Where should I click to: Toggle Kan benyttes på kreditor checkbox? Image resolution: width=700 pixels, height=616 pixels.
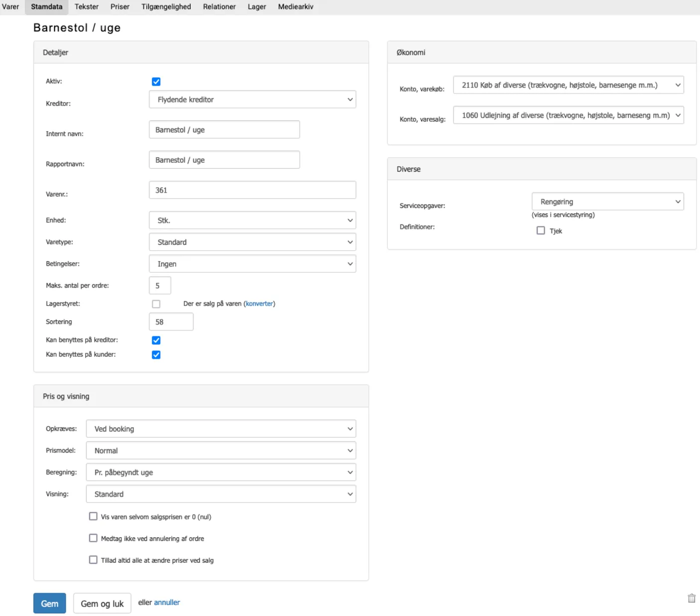tap(156, 340)
